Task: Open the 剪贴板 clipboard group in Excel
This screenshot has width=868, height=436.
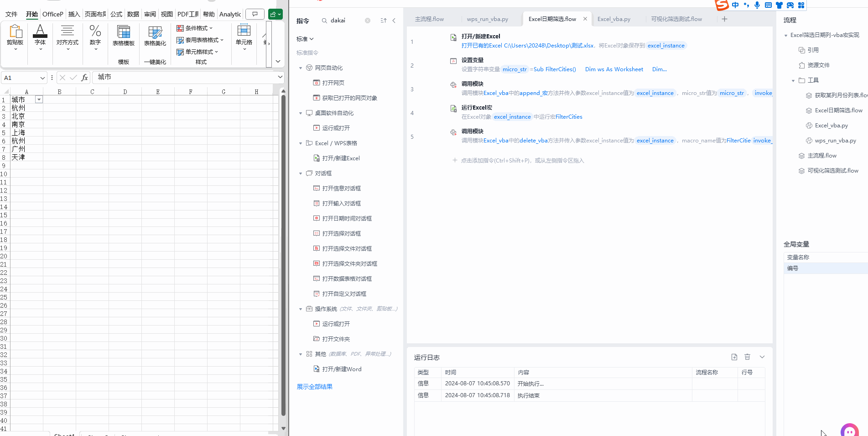Action: pos(15,37)
